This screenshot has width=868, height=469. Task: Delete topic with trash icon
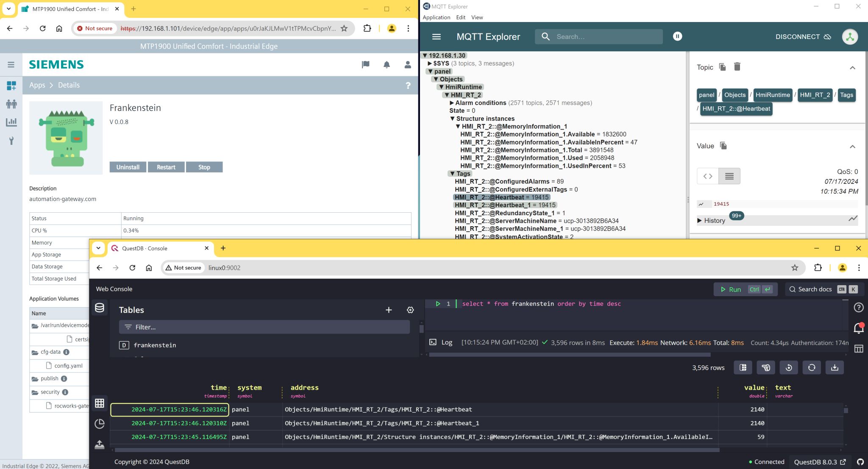pyautogui.click(x=737, y=67)
